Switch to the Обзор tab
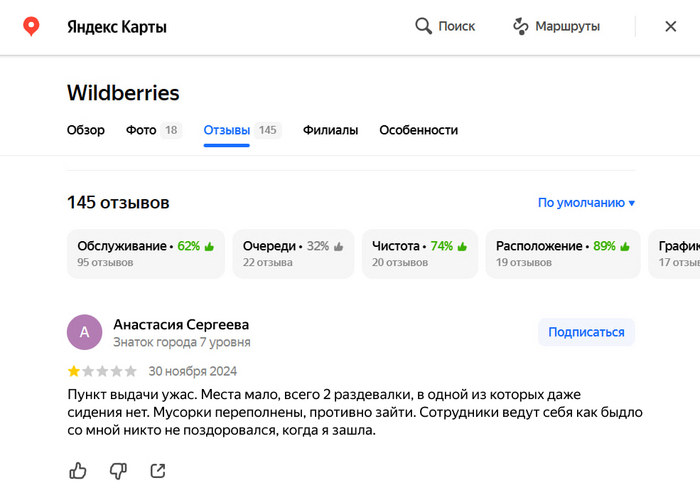This screenshot has height=488, width=700. (x=86, y=130)
